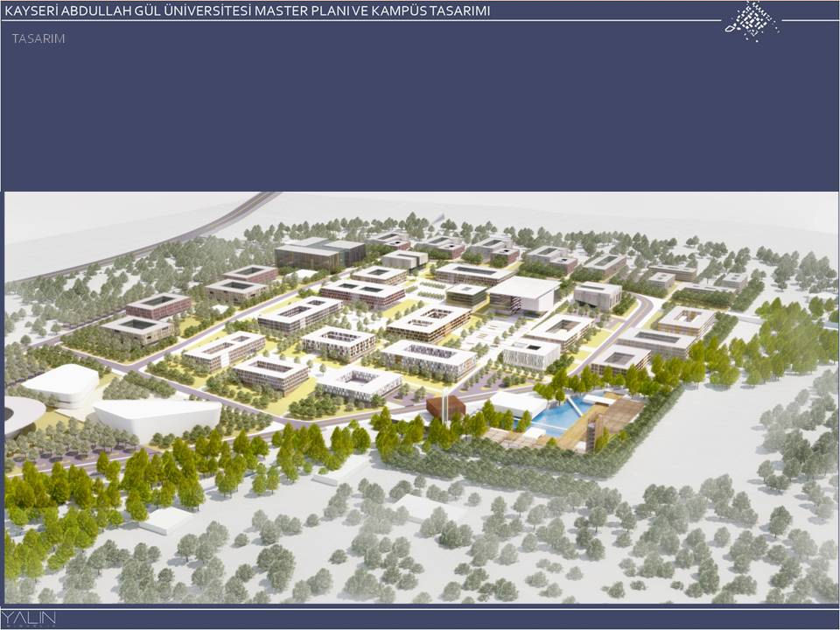This screenshot has width=840, height=630.
Task: Click the YALIN logo at bottom left
Action: pos(29,619)
